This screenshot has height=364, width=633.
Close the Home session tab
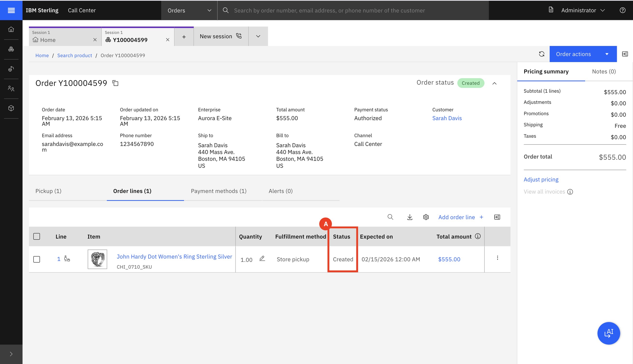pos(95,40)
